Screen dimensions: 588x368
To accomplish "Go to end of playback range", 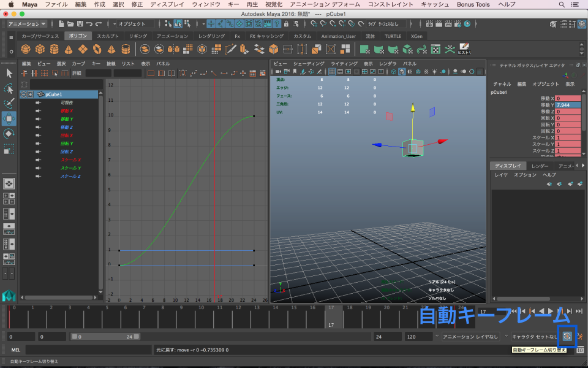I will (579, 312).
